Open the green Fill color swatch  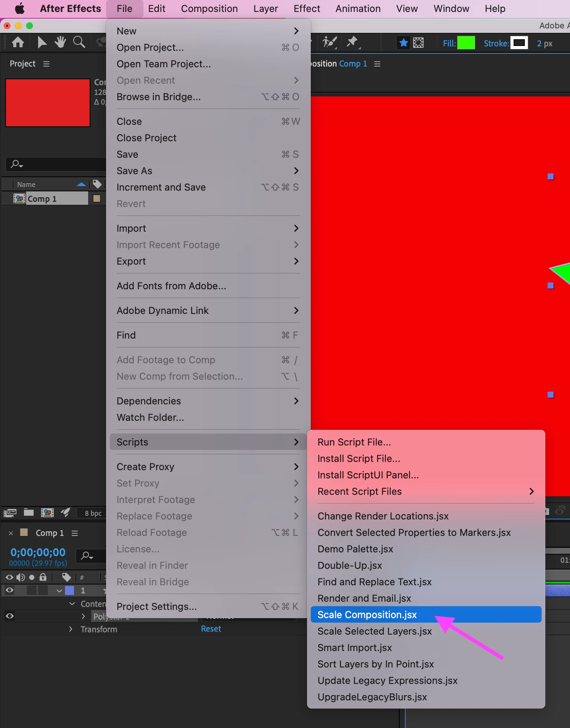tap(466, 43)
